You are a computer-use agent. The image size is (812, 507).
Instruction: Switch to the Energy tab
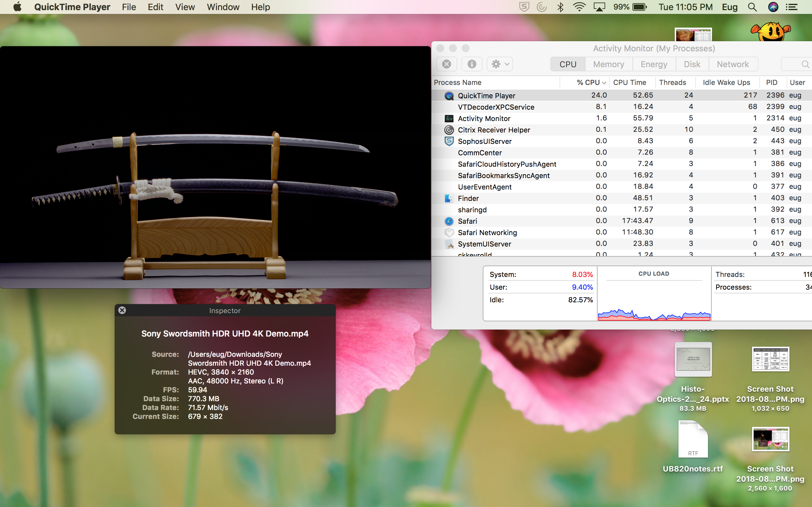(654, 64)
